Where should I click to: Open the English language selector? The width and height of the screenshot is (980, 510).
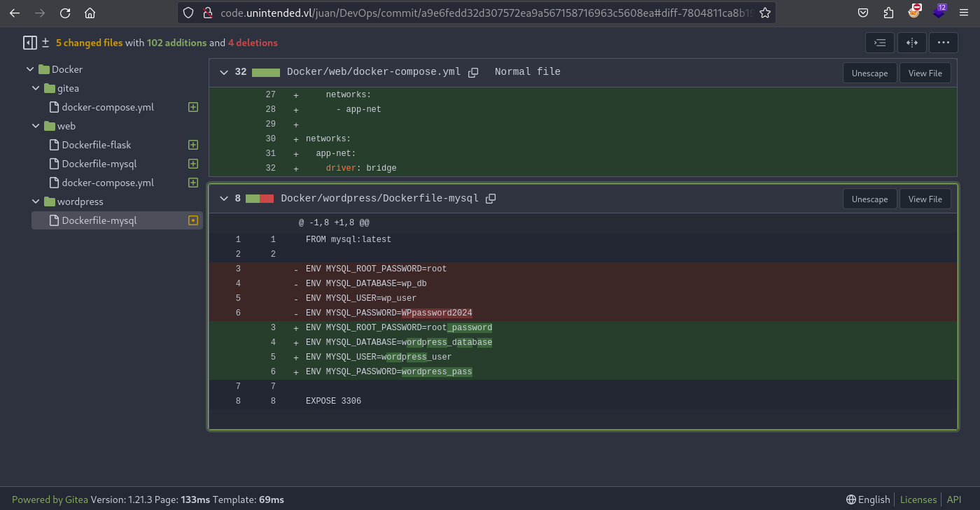868,500
